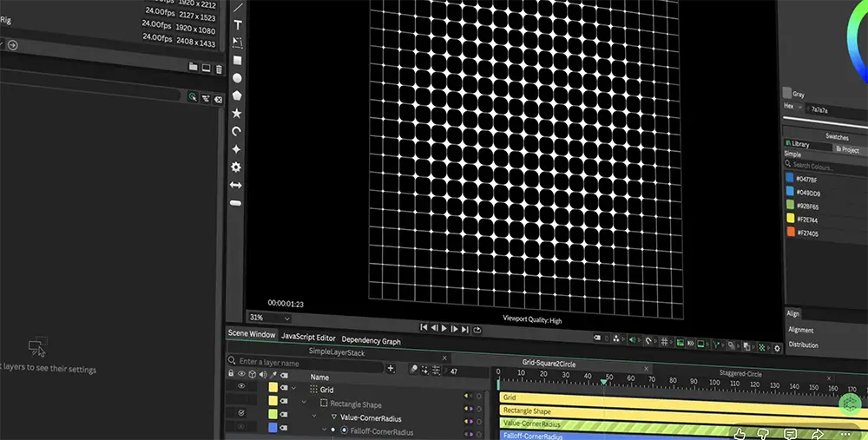Open viewport settings gear icon
Image resolution: width=868 pixels, height=440 pixels.
777,349
